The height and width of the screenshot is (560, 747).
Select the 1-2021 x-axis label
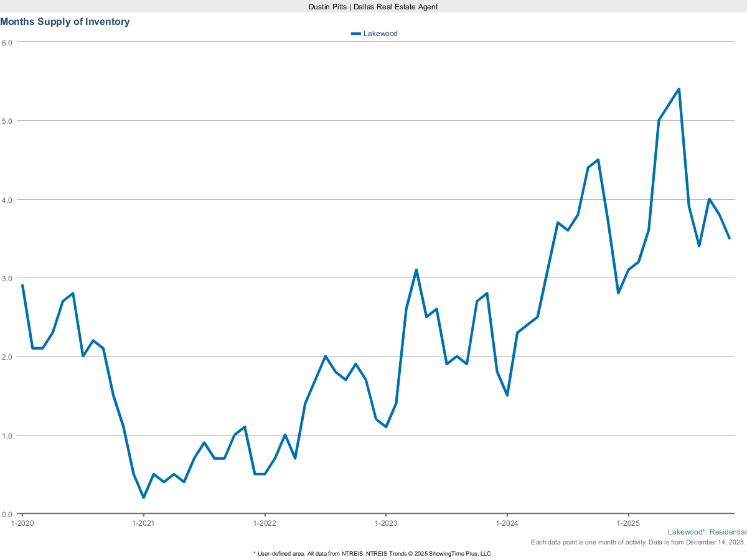pos(143,523)
